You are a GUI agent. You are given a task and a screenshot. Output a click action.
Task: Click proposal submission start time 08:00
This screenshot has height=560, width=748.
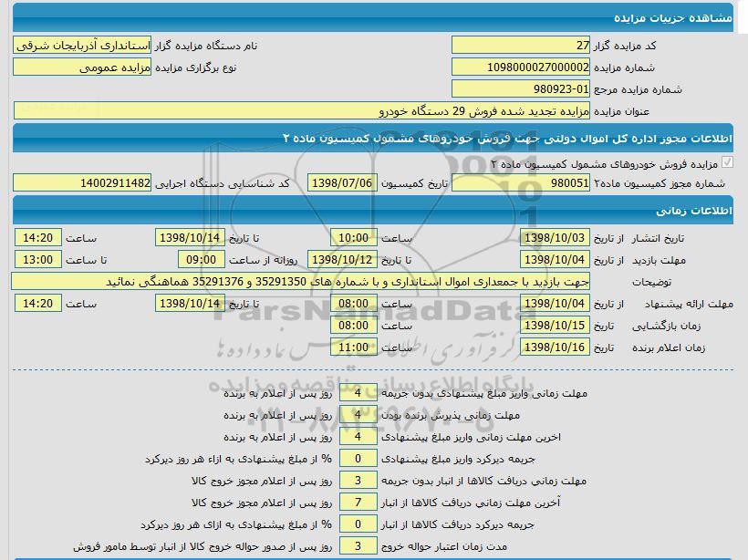click(354, 304)
